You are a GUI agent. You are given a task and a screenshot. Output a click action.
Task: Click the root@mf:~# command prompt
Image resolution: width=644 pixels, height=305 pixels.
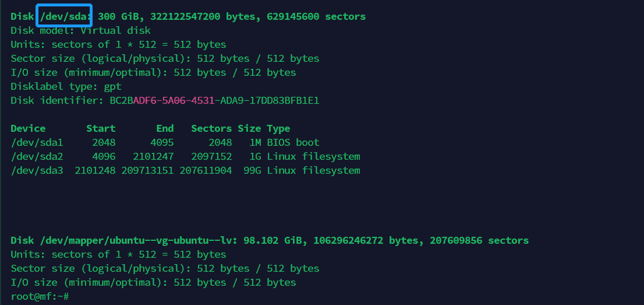click(40, 296)
